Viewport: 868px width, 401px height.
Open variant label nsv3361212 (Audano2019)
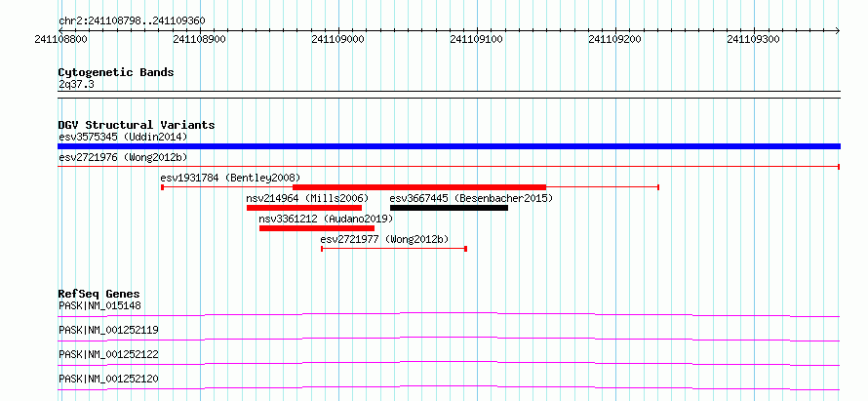(x=326, y=219)
